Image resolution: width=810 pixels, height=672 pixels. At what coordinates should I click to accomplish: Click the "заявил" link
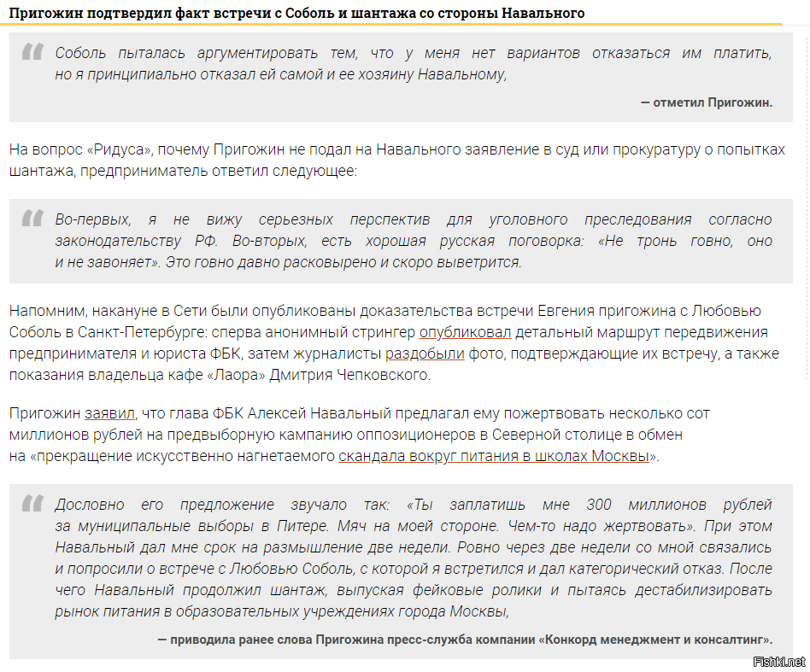[x=109, y=413]
